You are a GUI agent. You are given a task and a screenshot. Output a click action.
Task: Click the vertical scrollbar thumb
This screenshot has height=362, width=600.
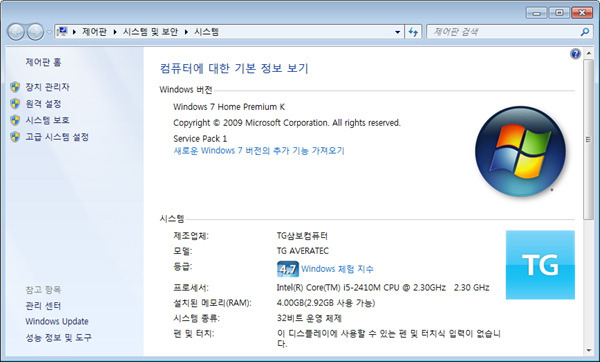point(589,140)
